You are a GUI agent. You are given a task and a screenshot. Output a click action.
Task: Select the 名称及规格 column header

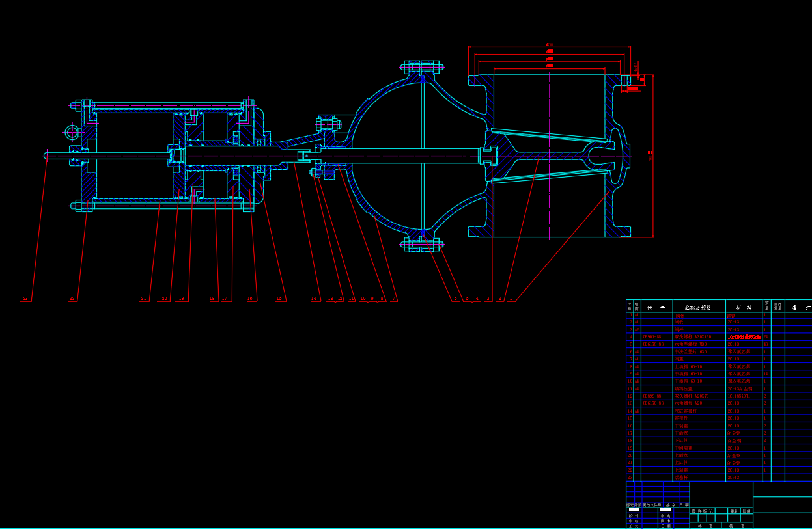[x=698, y=307]
